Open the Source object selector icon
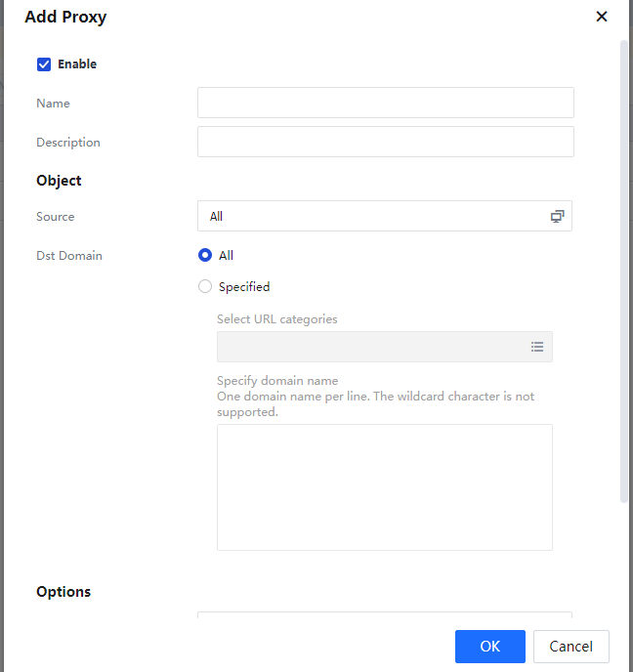Viewport: 633px width, 672px height. coord(557,217)
